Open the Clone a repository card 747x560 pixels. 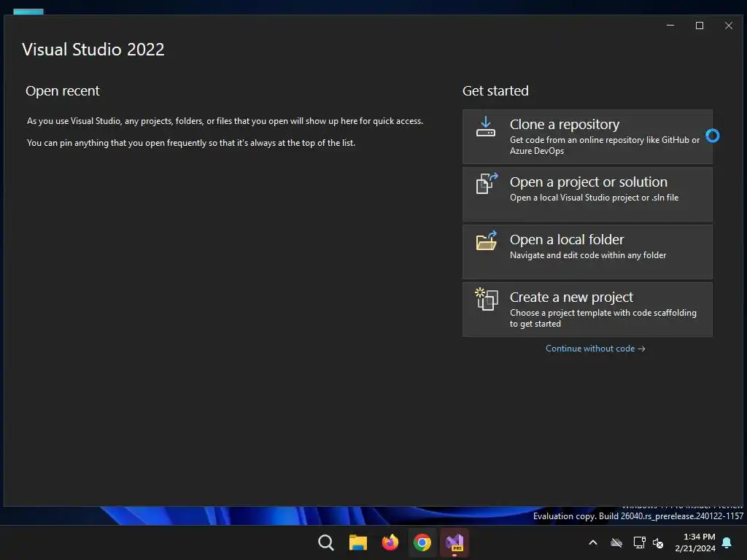click(587, 136)
